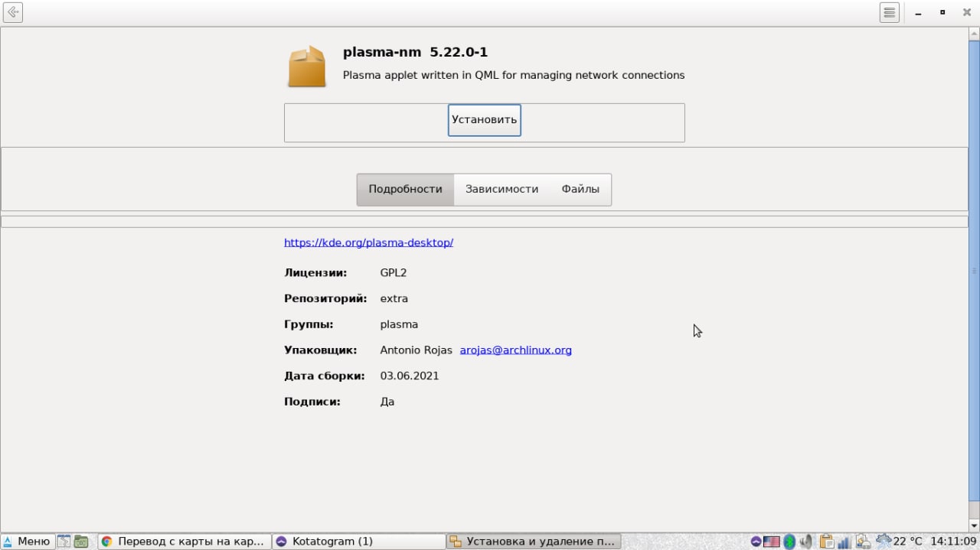Click the Kotatogram tray icon
980x550 pixels.
(756, 542)
